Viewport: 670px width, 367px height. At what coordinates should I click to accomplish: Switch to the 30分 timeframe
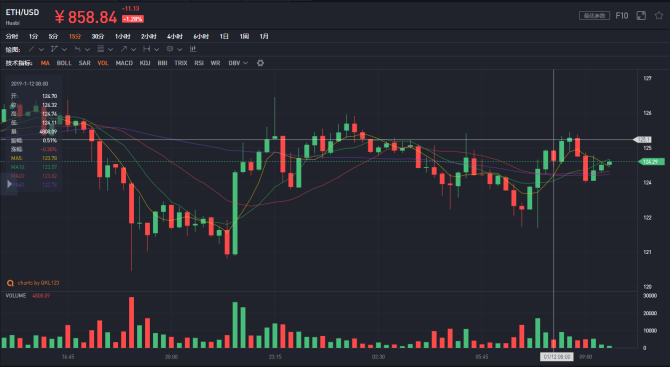coord(98,36)
